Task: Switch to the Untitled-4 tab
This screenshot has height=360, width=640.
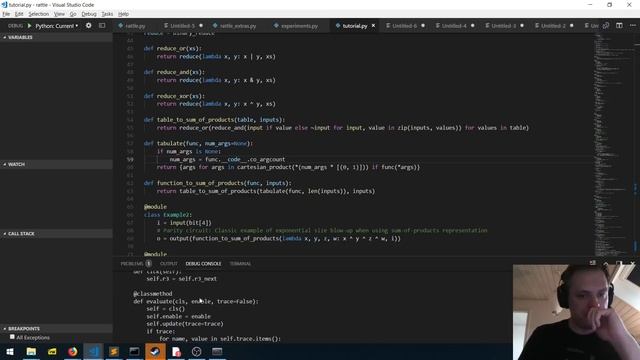Action: pyautogui.click(x=454, y=26)
